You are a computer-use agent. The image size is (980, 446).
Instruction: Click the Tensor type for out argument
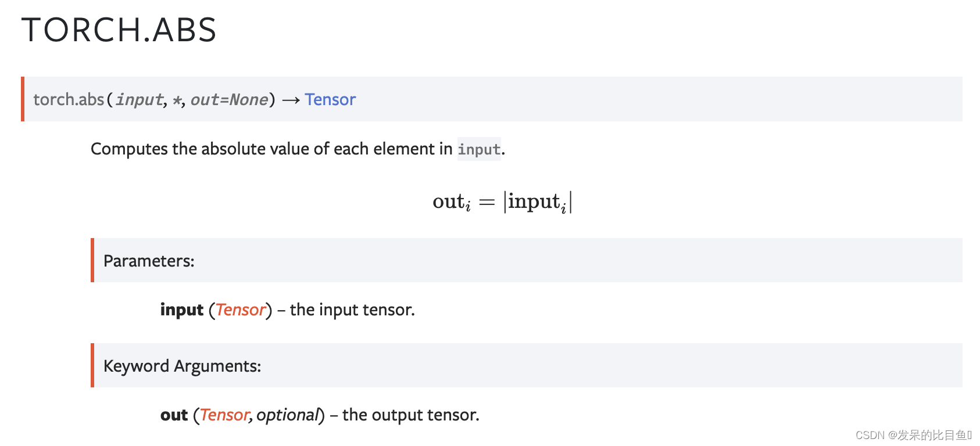pos(225,415)
